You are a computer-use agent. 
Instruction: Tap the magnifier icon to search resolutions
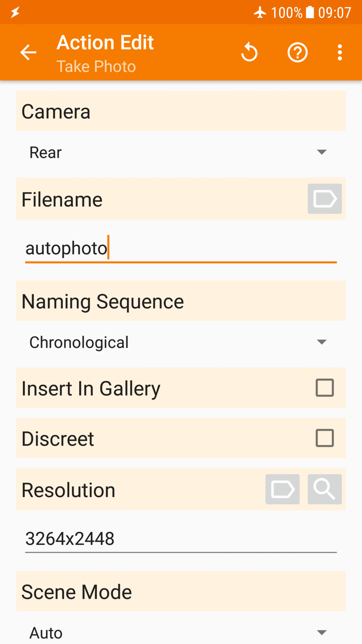point(325,489)
